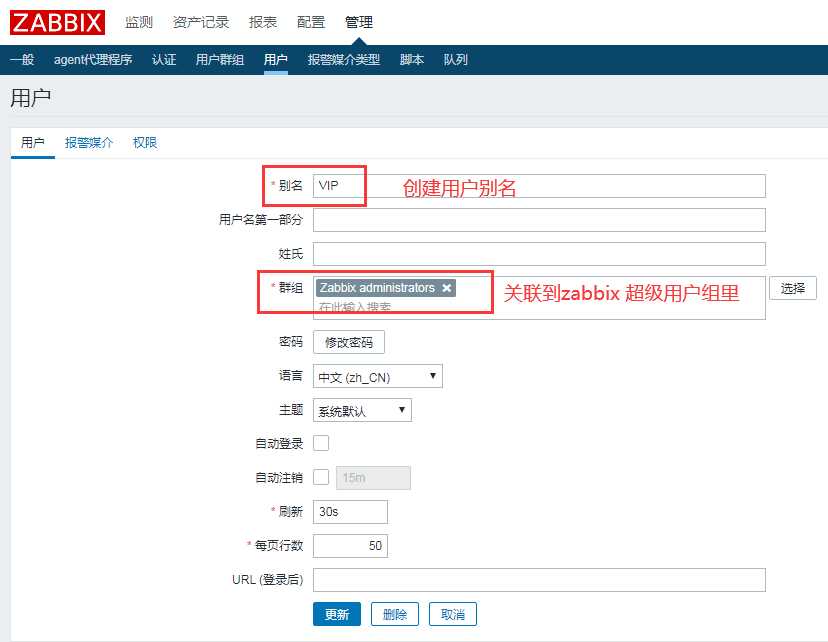
Task: Open the 语言 dropdown 中文 (zh_CN)
Action: point(378,376)
